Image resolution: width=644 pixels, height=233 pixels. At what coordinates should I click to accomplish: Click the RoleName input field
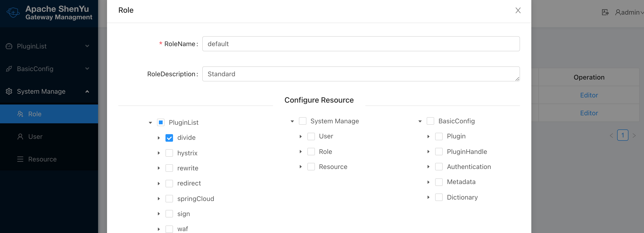click(361, 44)
